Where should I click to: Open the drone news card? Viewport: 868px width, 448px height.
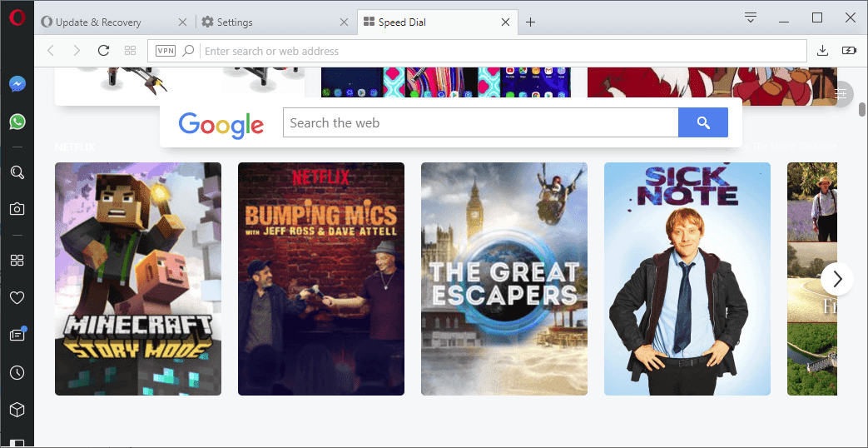[180, 83]
